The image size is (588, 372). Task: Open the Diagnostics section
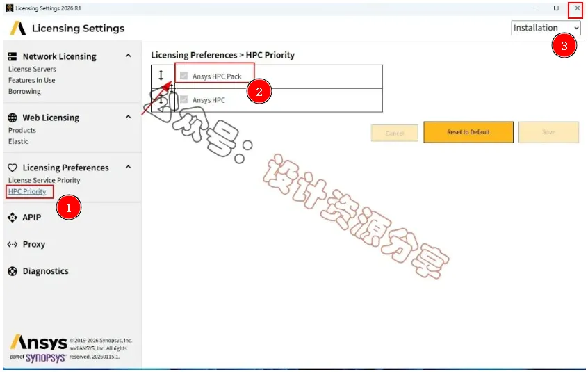tap(46, 271)
